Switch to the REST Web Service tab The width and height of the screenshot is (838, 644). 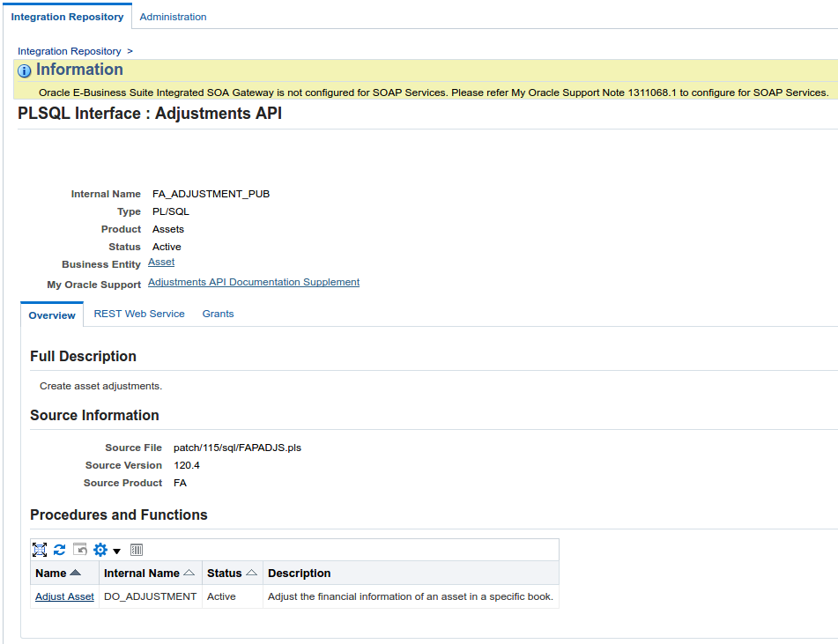(138, 313)
